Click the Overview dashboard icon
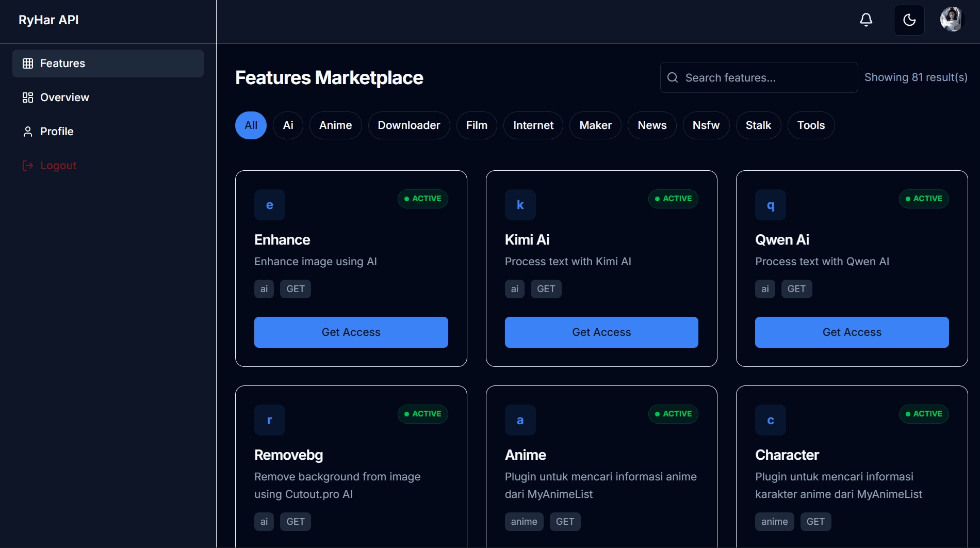The height and width of the screenshot is (548, 980). point(28,98)
